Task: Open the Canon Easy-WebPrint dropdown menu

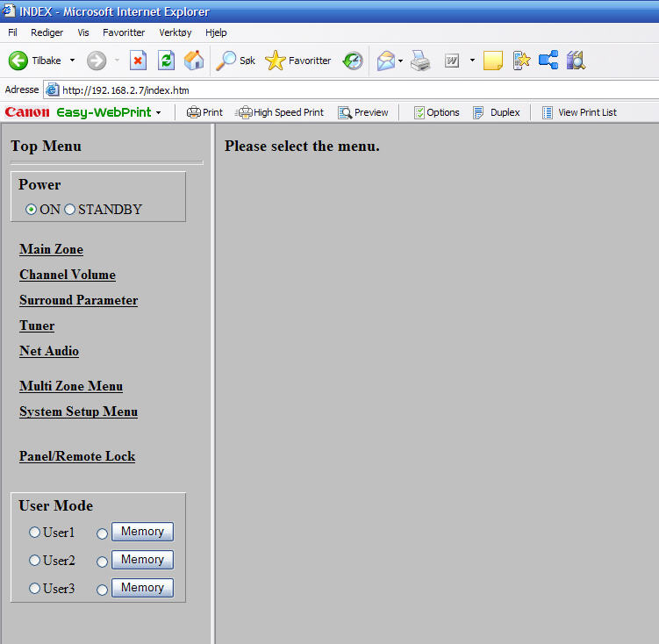Action: coord(159,112)
